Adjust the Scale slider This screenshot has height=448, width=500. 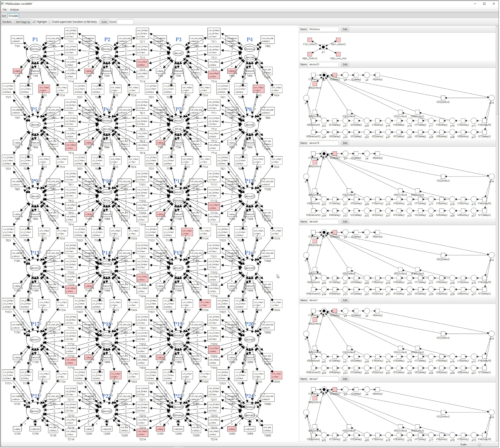[x=479, y=445]
